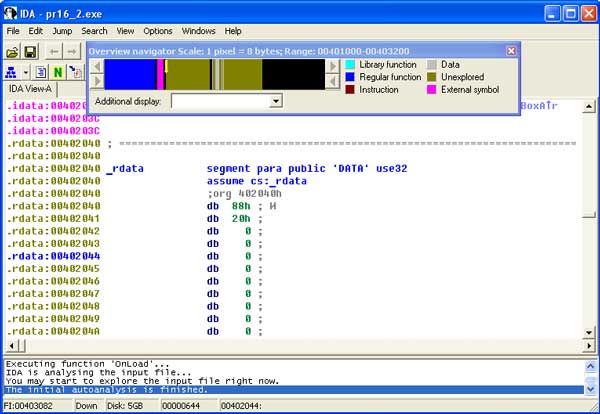
Task: Open the Additional display combo box
Action: pyautogui.click(x=227, y=101)
